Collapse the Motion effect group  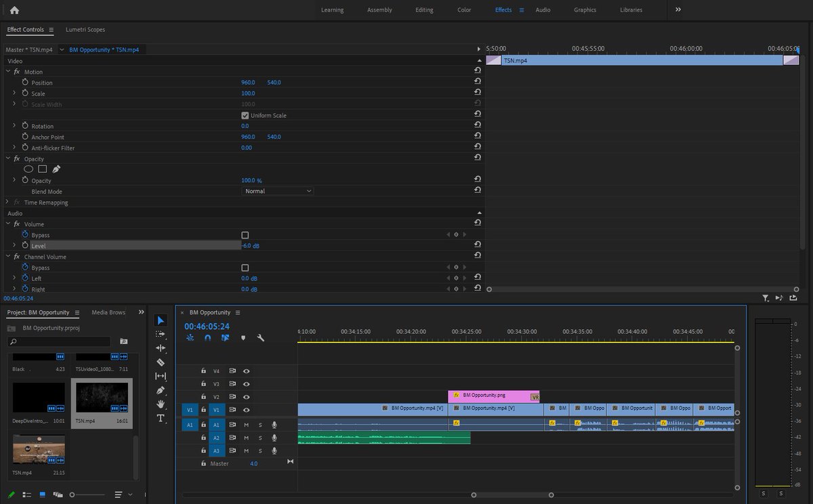[x=8, y=71]
